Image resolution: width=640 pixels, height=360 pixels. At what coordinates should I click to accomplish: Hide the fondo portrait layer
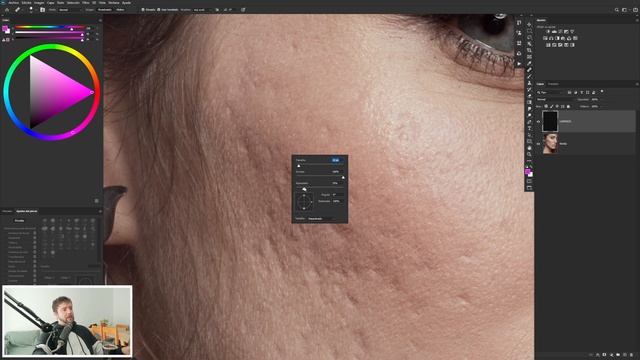(x=538, y=144)
